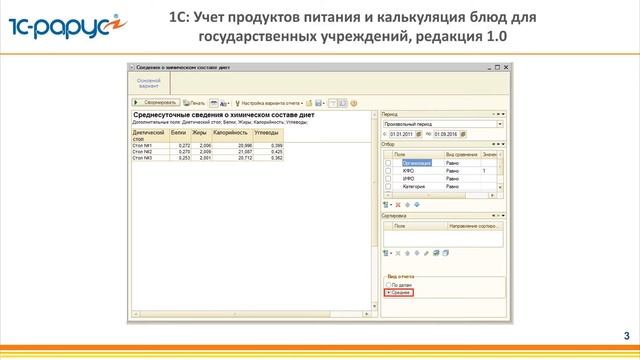The image size is (640, 360).
Task: Click the page preview icon next to Печать
Action: 214,103
